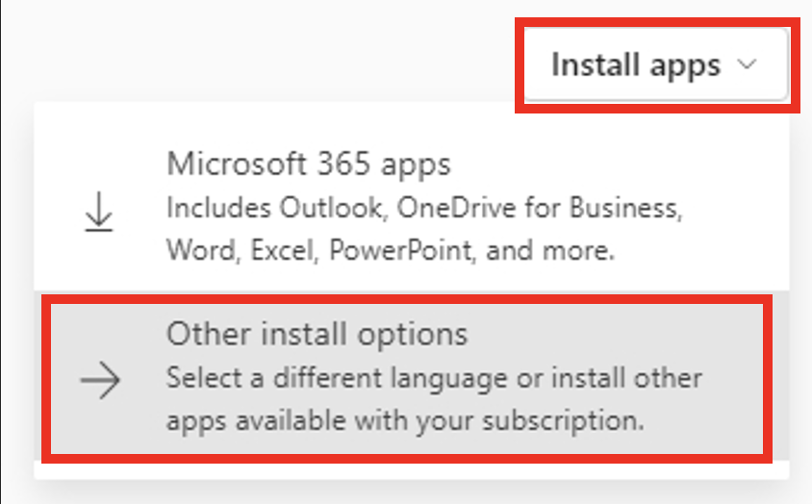This screenshot has height=504, width=812.
Task: Click the "Includes Outlook, OneDrive for Business" text
Action: (424, 208)
